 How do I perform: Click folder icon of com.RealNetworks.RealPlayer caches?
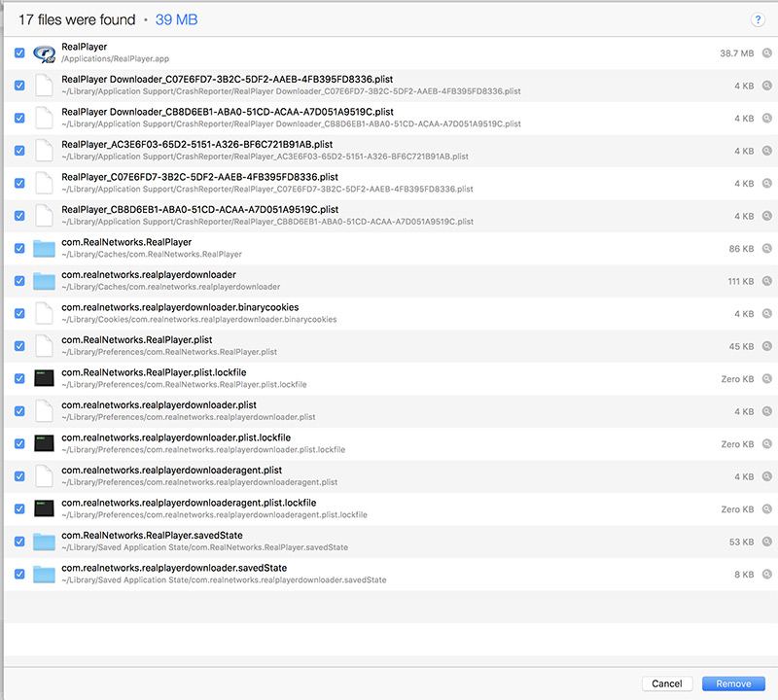click(44, 249)
